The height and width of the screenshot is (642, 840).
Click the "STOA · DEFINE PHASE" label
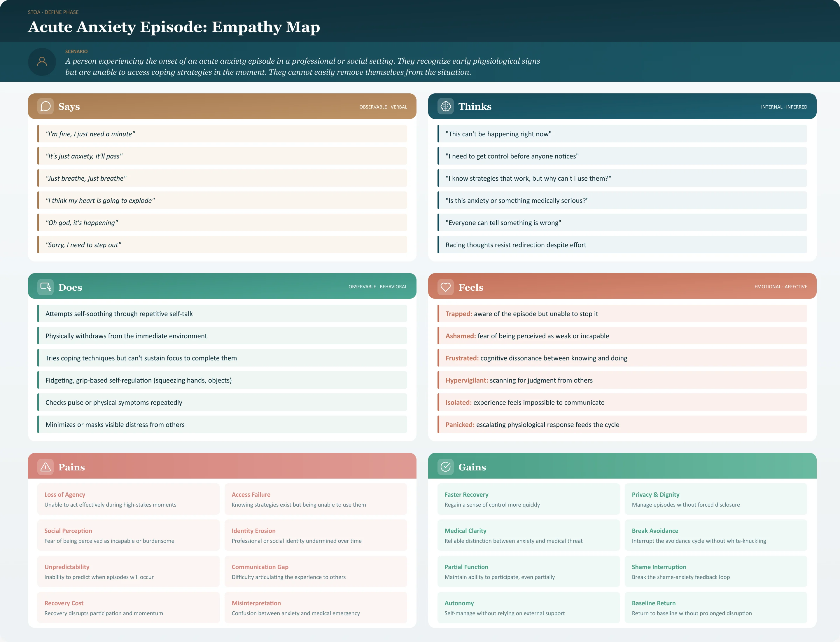point(53,12)
